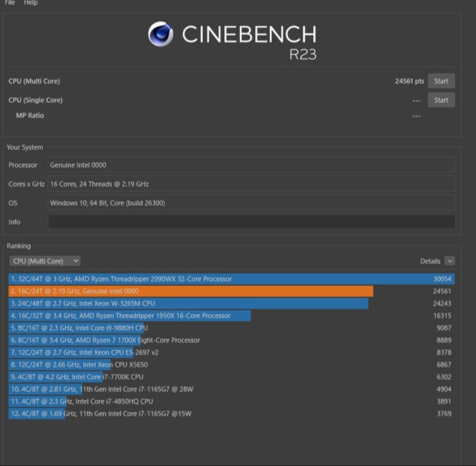Select the i7-1165G7 @15W ranking row
The height and width of the screenshot is (466, 476).
[x=231, y=414]
